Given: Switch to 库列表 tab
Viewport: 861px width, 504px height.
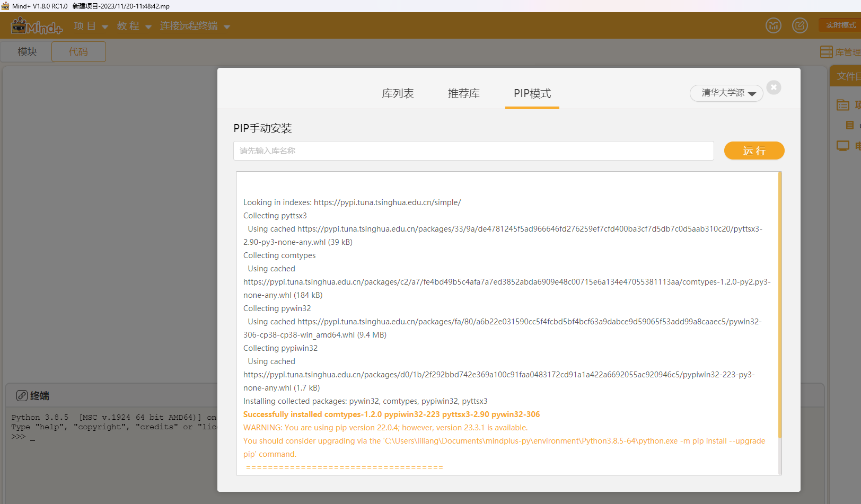Looking at the screenshot, I should [398, 93].
